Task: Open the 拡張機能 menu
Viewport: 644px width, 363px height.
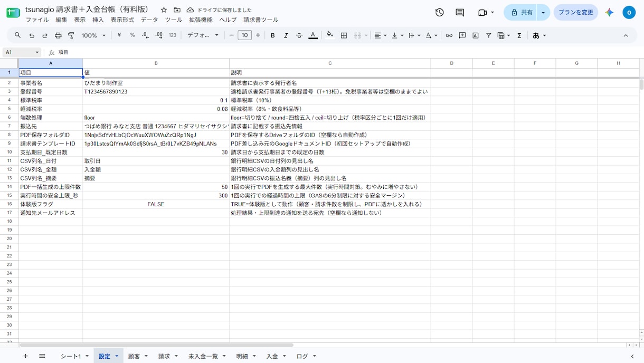Action: [x=201, y=20]
